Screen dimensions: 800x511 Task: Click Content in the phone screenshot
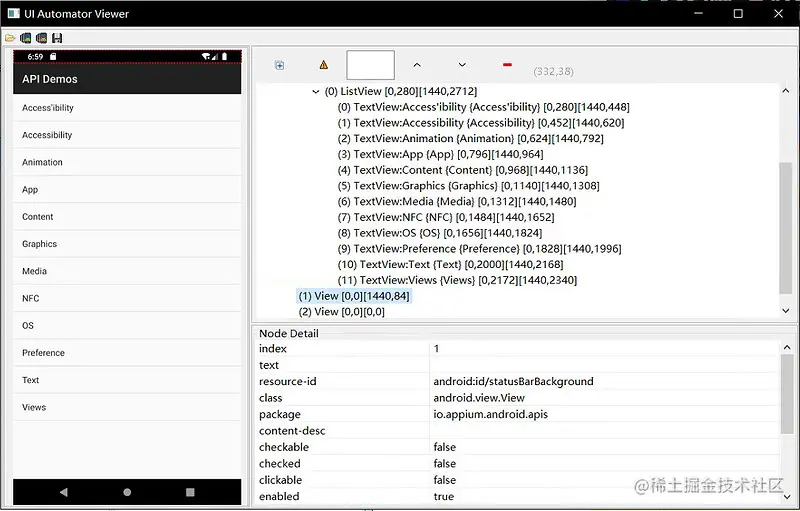pos(127,217)
